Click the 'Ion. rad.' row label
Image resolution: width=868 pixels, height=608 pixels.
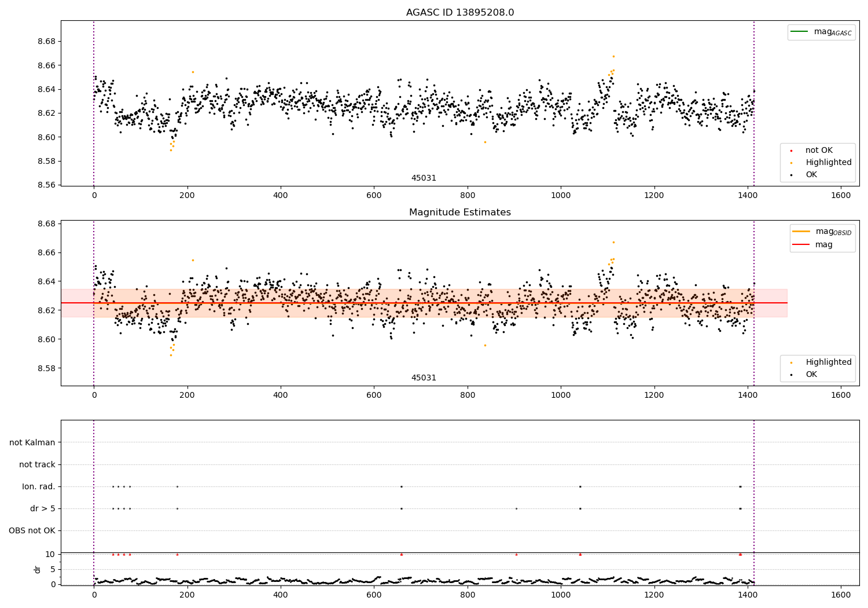coord(39,487)
